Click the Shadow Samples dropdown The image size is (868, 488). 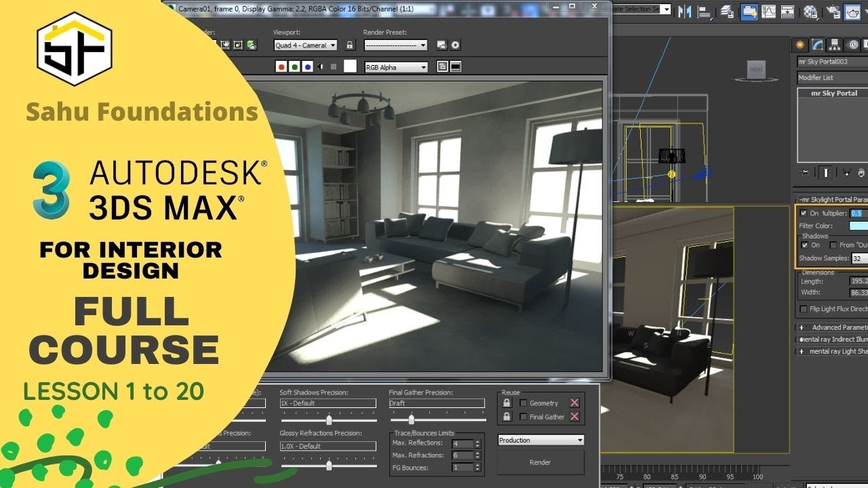tap(860, 258)
